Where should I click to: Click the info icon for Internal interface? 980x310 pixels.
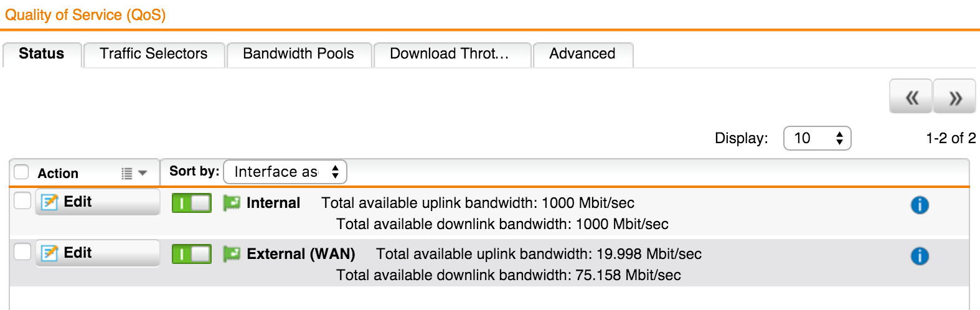(x=920, y=205)
